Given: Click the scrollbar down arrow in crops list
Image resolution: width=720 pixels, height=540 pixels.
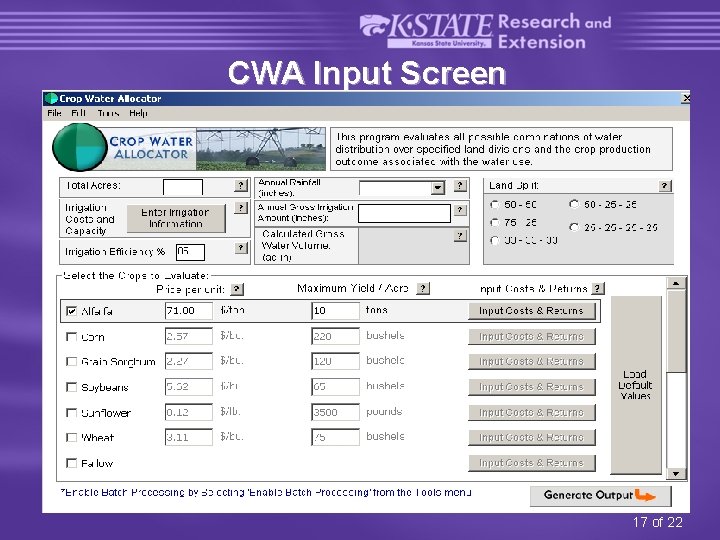Looking at the screenshot, I should tap(676, 473).
